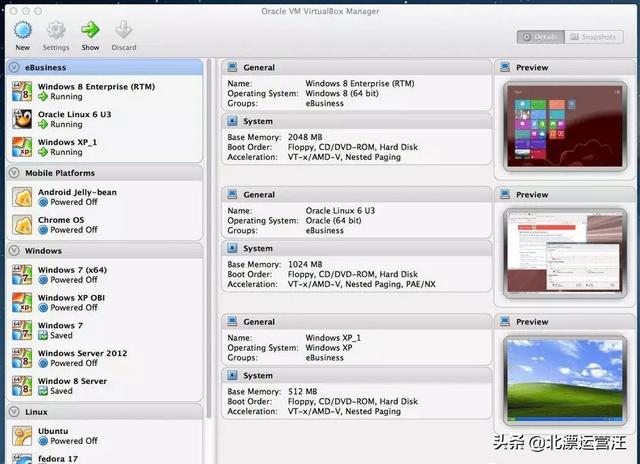Collapse the Windows group chevron

pos(14,251)
